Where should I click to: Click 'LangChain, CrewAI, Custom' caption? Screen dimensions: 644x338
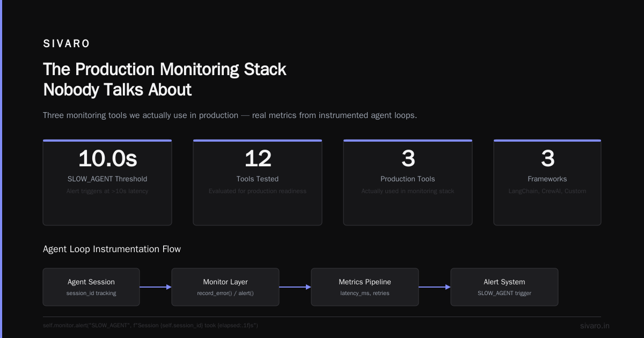tap(547, 191)
